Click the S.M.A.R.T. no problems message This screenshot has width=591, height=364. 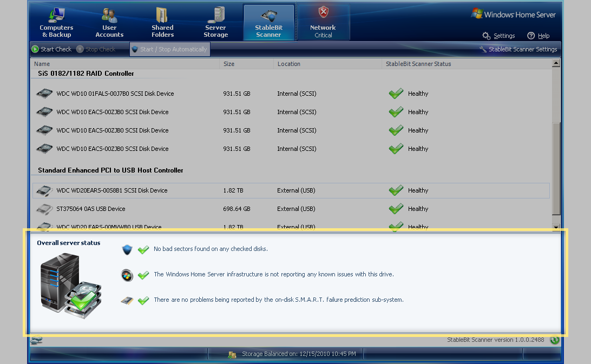tap(279, 300)
